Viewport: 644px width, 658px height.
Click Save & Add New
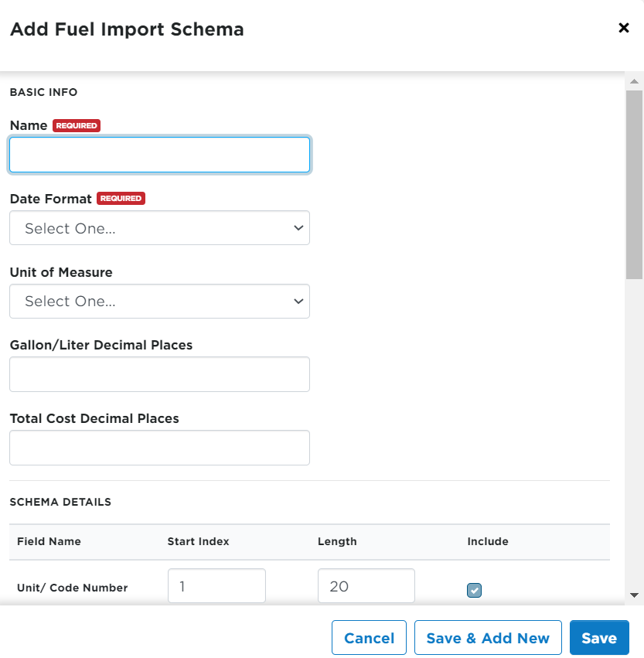(488, 638)
